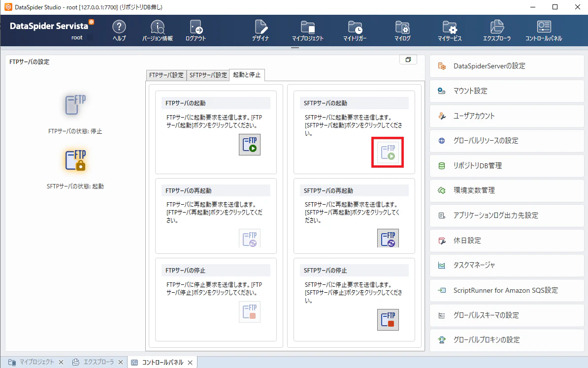Open グローバルプロキシの設定
Screen dimensions: 588x368
pos(507,340)
